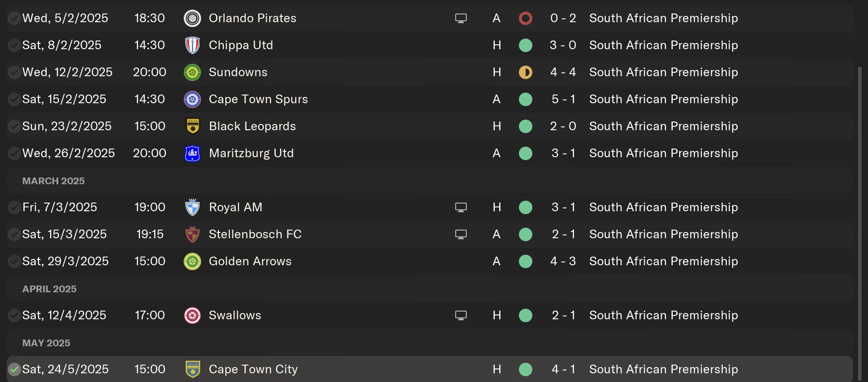Click the Chippa Utd club crest
The image size is (868, 382).
tap(192, 45)
